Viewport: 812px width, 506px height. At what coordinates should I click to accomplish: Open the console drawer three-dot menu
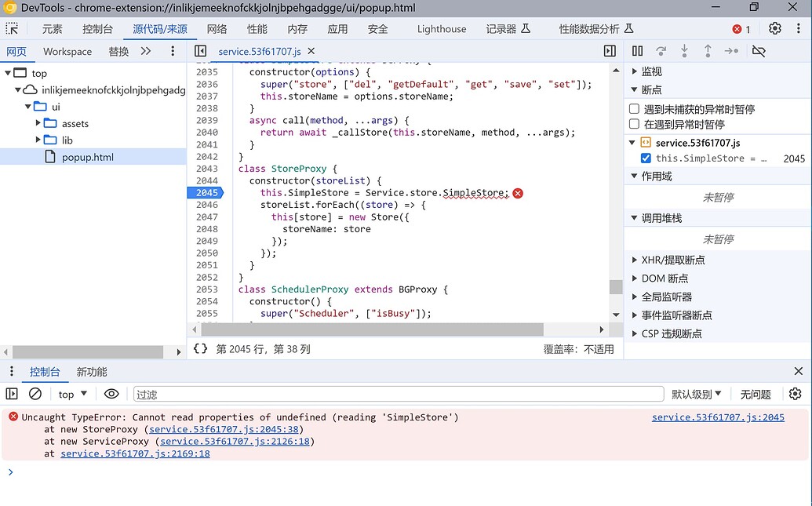pos(12,371)
